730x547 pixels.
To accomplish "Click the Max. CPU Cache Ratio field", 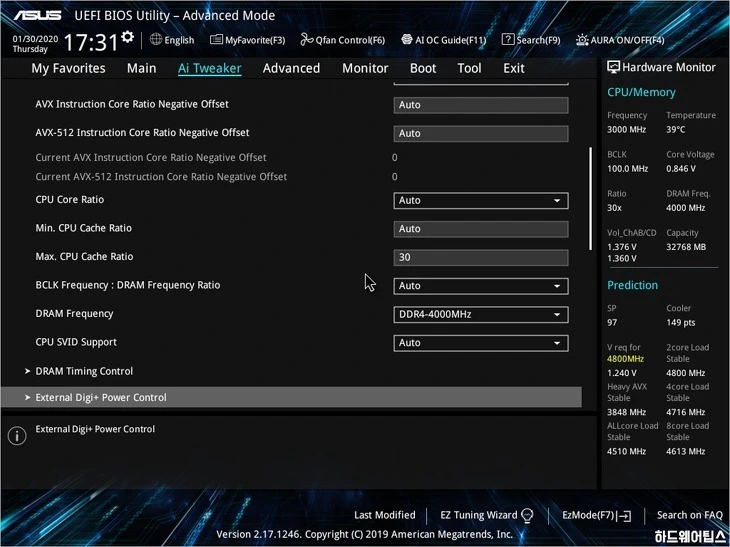I will tap(480, 257).
